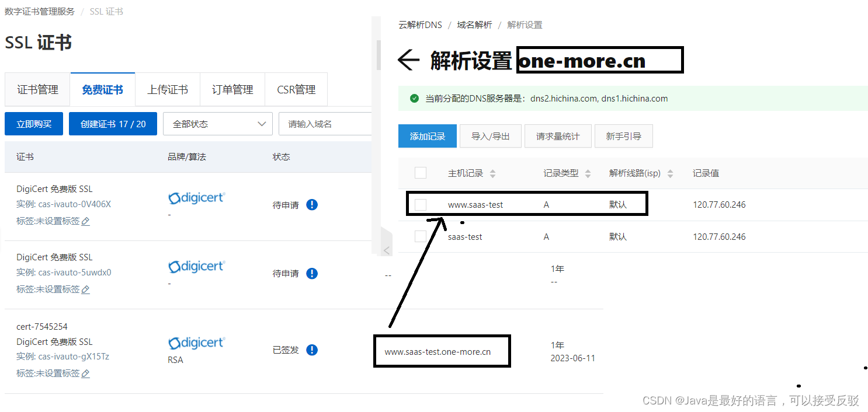Open 域名解析 breadcrumb link
Viewport: 868px width, 412px height.
tap(474, 25)
